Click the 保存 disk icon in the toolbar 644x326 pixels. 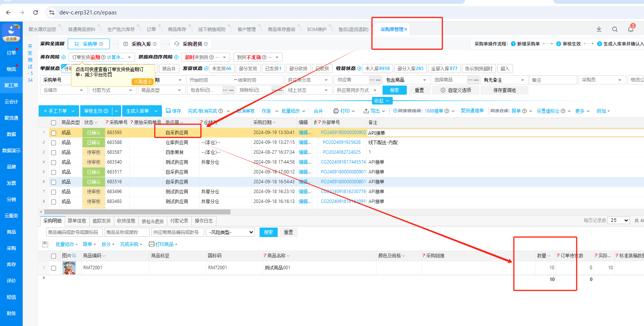pyautogui.click(x=168, y=111)
